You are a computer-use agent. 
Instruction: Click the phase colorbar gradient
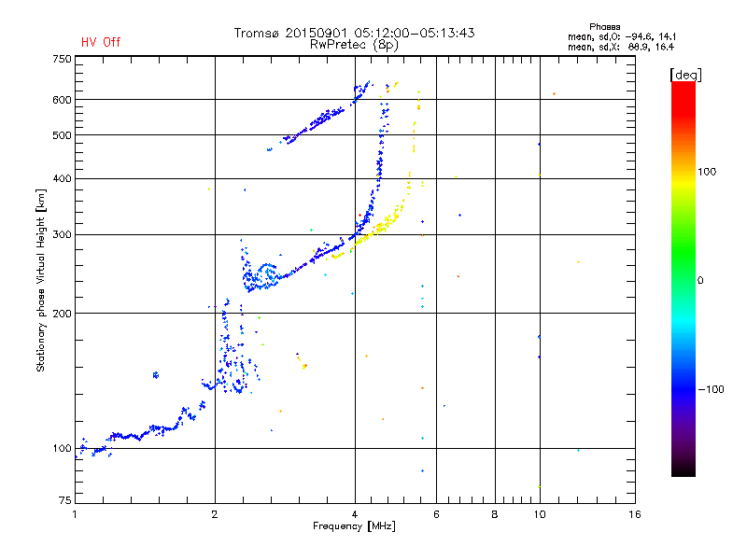[x=684, y=279]
